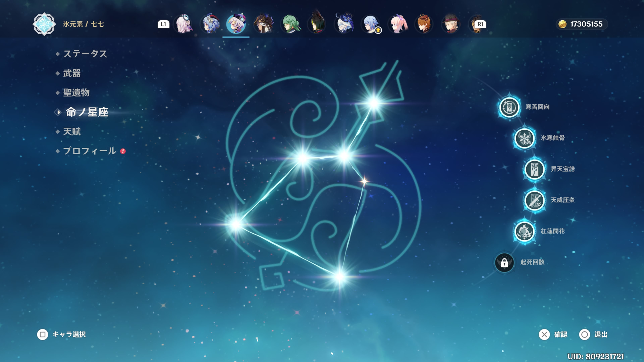Open the 武器 menu
Screen dimensions: 644x362
click(72, 73)
